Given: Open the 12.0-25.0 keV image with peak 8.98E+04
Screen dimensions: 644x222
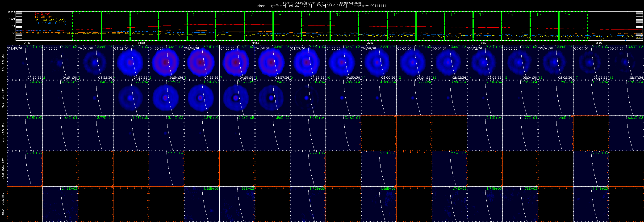Looking at the screenshot, I should pos(308,133).
